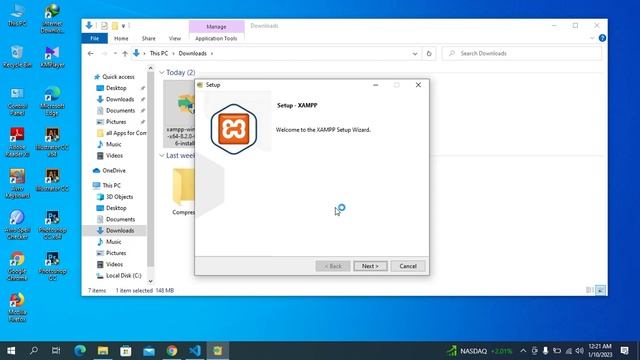Switch to large icons view button
Screen dimensions: 640x360
(600, 290)
